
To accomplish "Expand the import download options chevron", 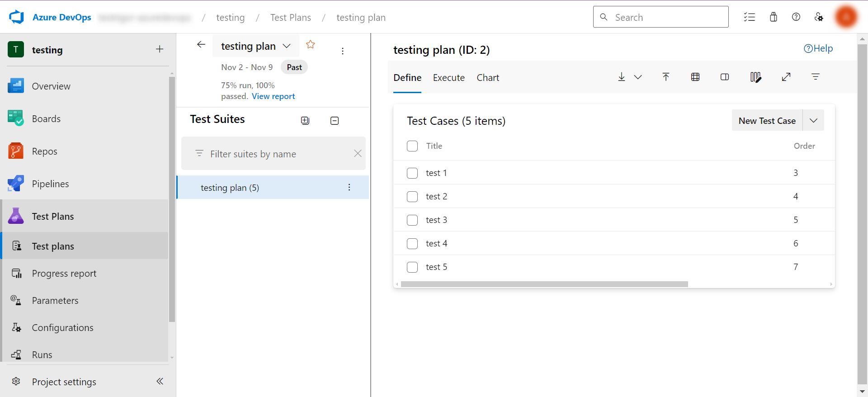I will pyautogui.click(x=638, y=77).
